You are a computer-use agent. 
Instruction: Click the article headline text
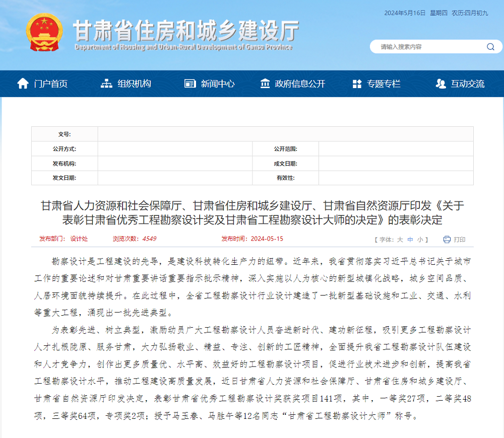pyautogui.click(x=253, y=212)
